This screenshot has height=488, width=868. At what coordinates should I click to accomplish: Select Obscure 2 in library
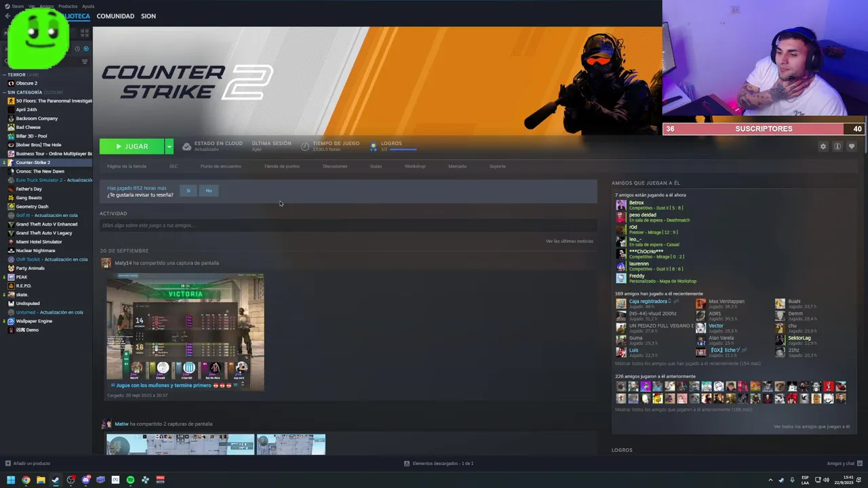(x=26, y=83)
